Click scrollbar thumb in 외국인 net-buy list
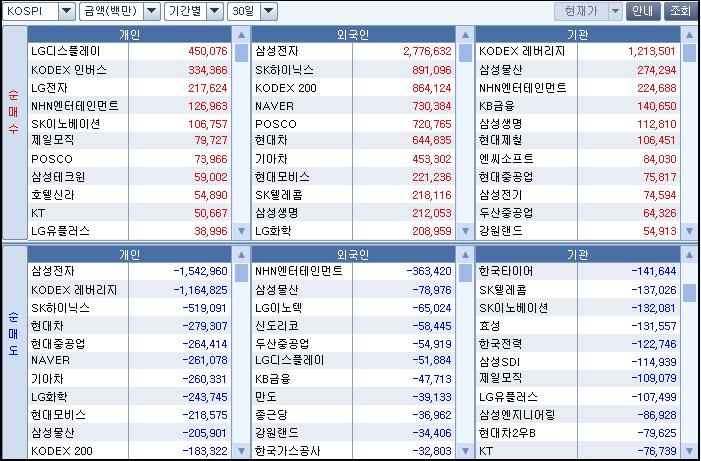This screenshot has width=701, height=461. coord(465,53)
